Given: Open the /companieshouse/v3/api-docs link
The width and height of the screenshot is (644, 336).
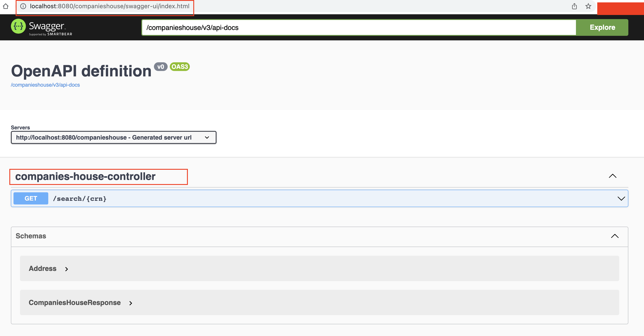Looking at the screenshot, I should (x=45, y=85).
